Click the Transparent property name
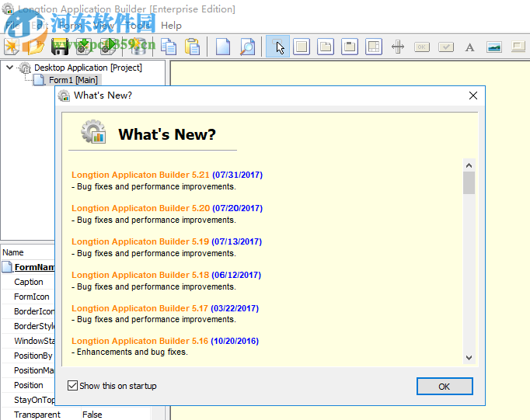Screen dimensions: 530x420 37,415
